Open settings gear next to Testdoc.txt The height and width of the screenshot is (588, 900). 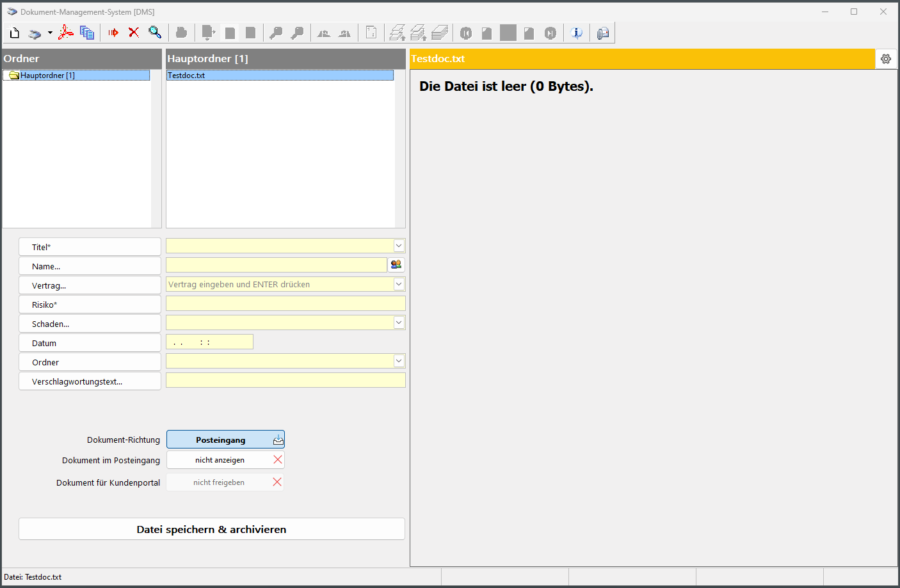(x=886, y=59)
